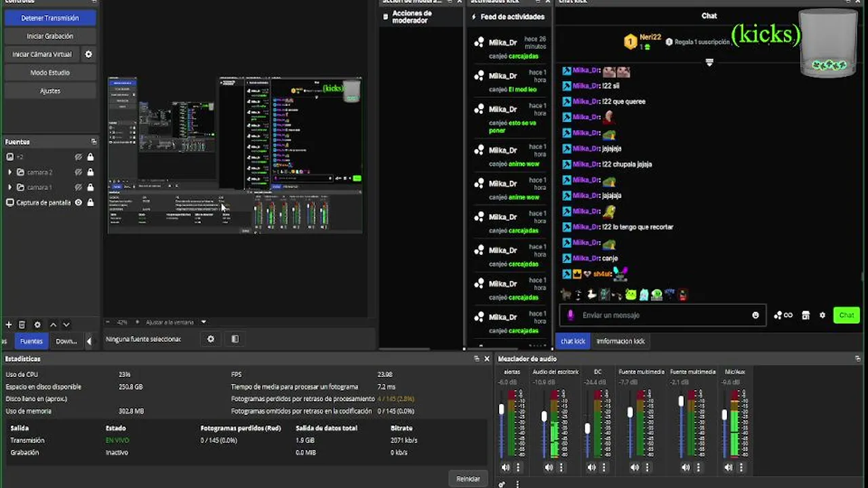
Task: Open source properties gear in Fuentes toolbar
Action: click(37, 325)
